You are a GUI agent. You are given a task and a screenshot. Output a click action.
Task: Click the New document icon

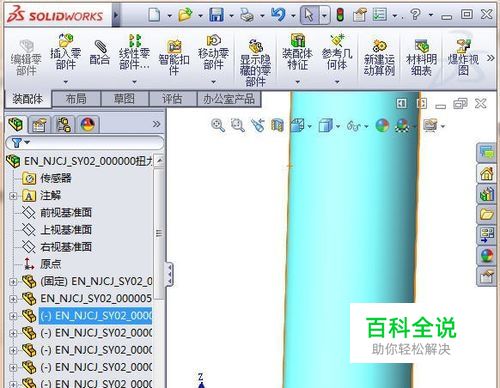click(154, 15)
